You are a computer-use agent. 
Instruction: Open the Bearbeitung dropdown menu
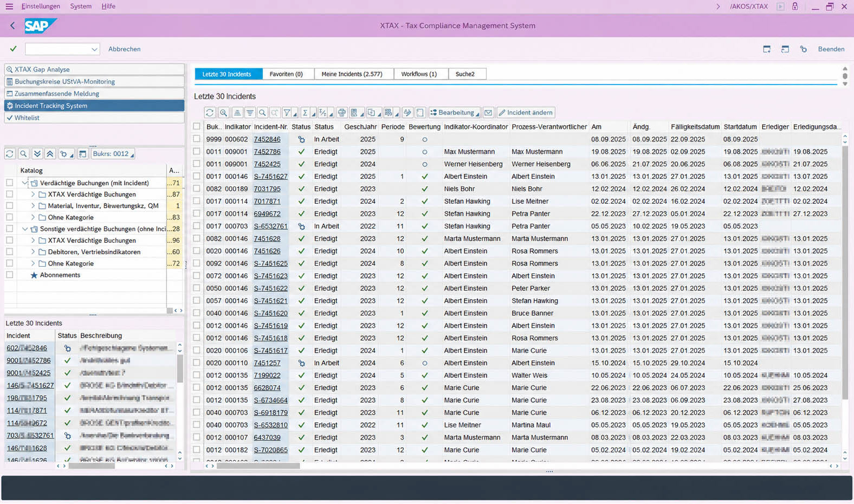(455, 113)
